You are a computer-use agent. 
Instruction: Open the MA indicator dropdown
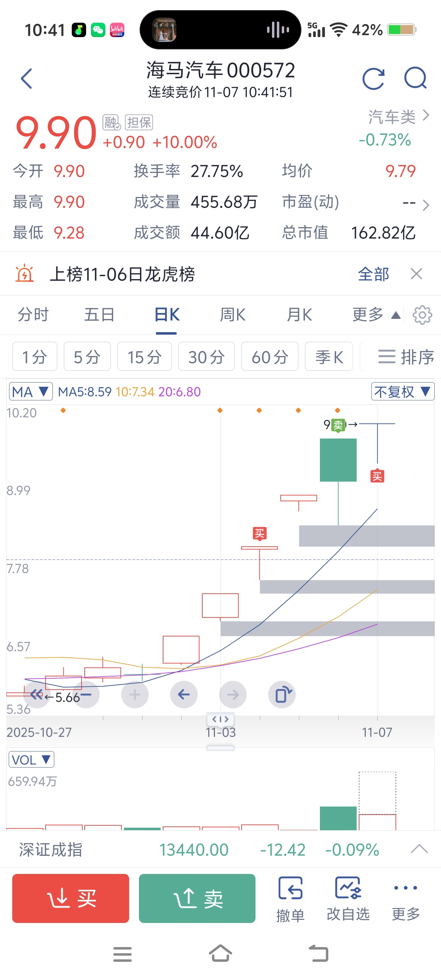pyautogui.click(x=31, y=391)
